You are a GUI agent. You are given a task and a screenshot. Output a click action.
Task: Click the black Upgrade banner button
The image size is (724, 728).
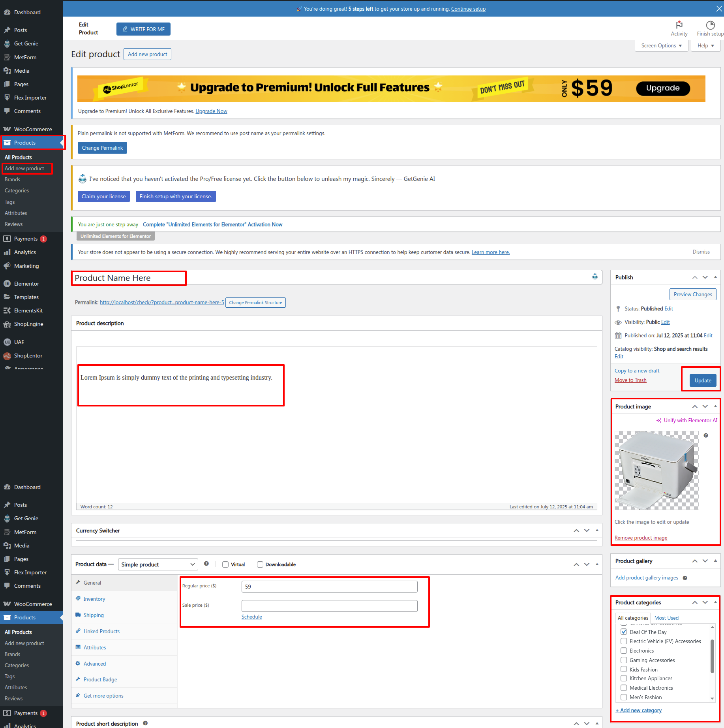tap(663, 88)
